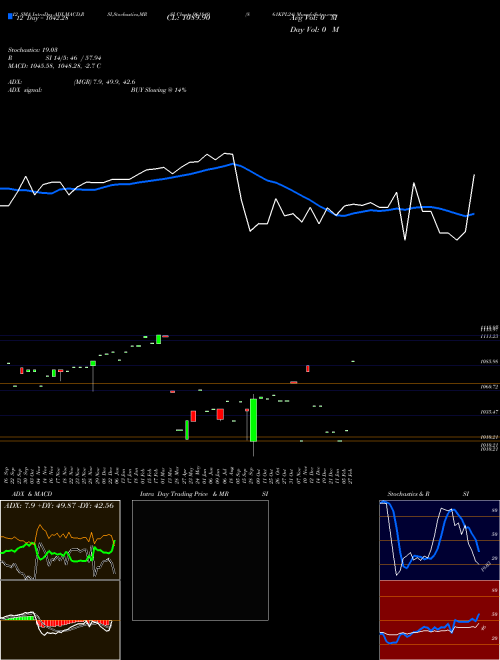The image size is (500, 660).
Task: Click the 1069.72 price axis label
Action: tap(489, 386)
